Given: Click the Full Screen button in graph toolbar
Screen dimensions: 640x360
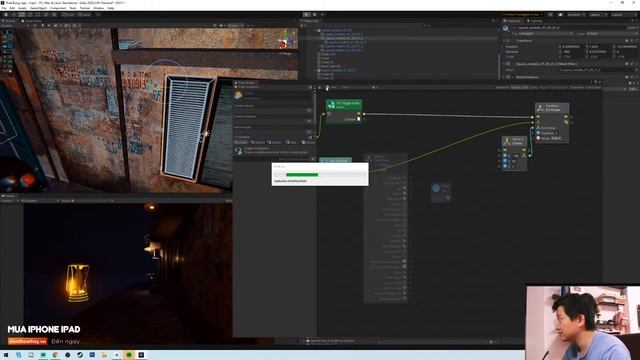Looking at the screenshot, I should click(x=593, y=87).
